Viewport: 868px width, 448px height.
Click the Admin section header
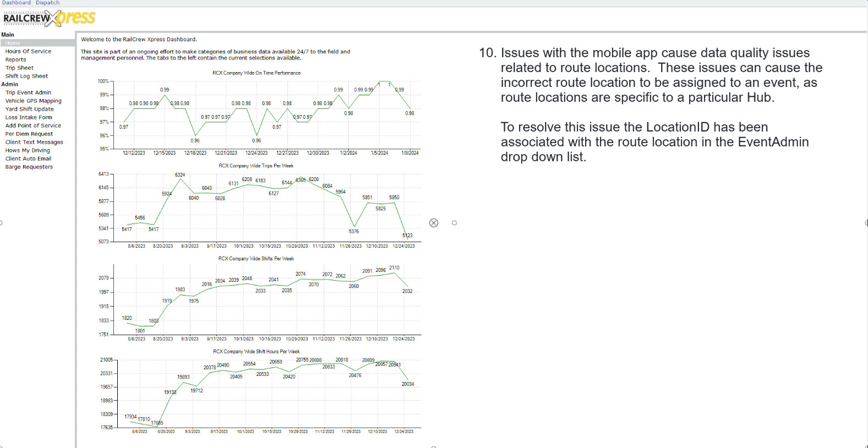(10, 84)
